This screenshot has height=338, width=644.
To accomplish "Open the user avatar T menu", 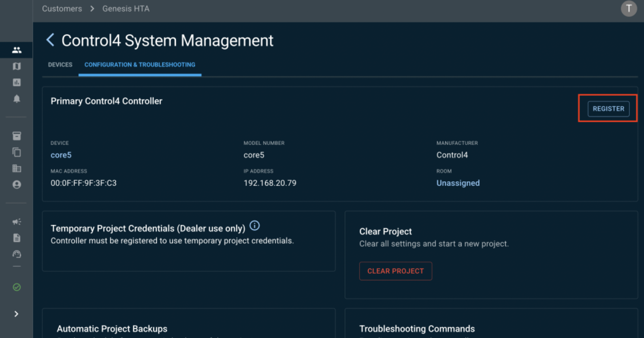I will tap(629, 9).
